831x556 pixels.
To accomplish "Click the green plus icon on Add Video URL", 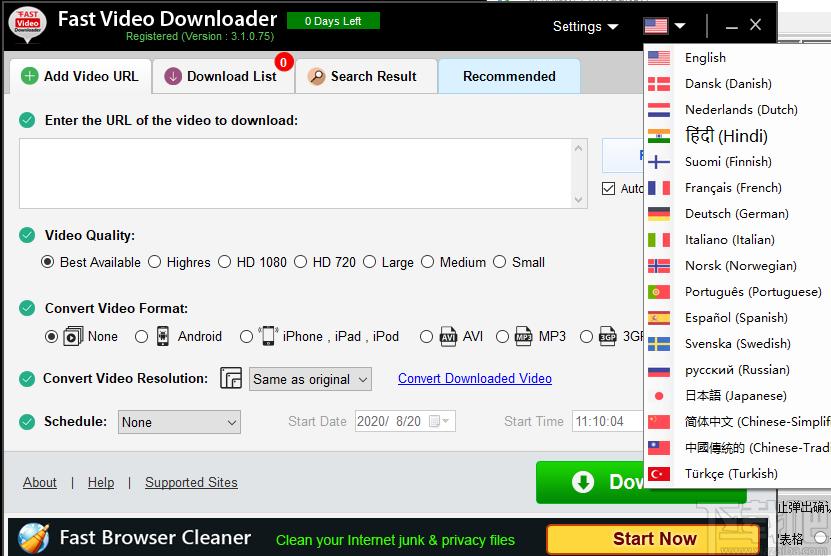I will 30,76.
